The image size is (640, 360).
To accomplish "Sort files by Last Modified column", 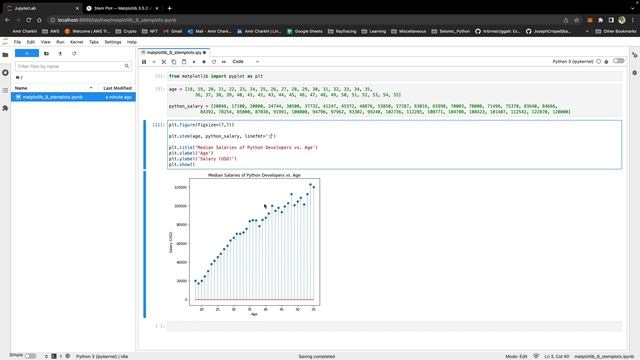I will [x=117, y=88].
